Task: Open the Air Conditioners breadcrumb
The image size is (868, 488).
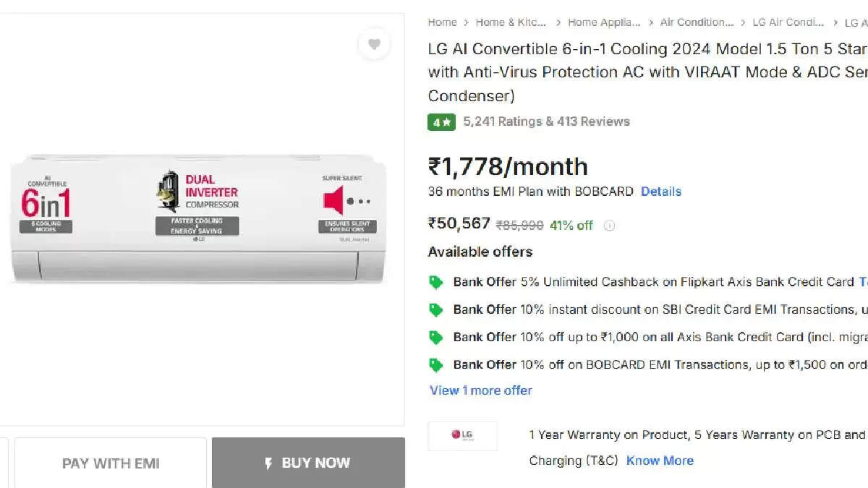Action: [697, 22]
